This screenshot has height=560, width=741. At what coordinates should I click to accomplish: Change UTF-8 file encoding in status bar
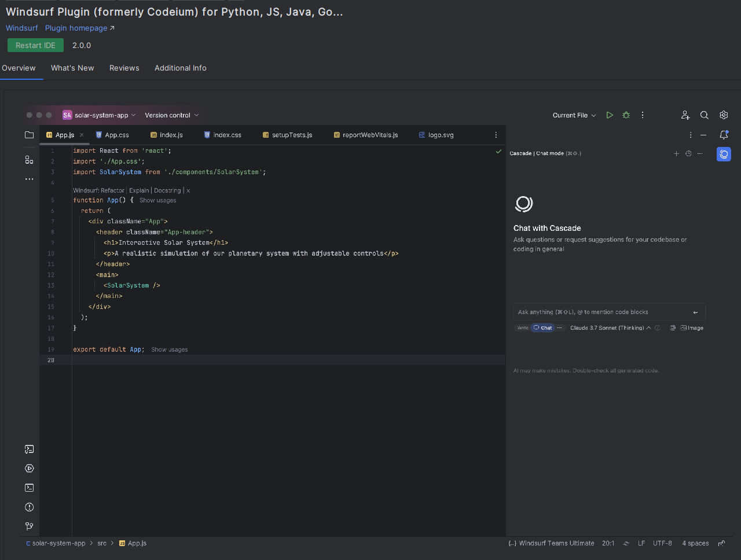click(x=663, y=544)
